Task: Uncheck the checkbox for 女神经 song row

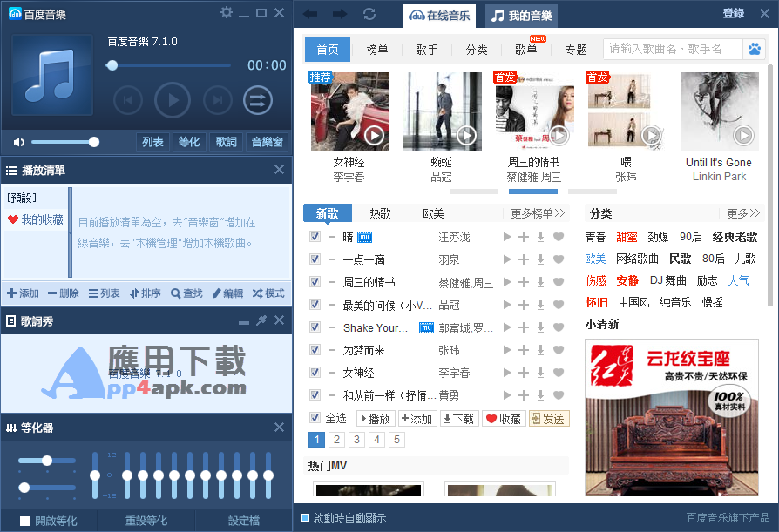Action: [315, 372]
